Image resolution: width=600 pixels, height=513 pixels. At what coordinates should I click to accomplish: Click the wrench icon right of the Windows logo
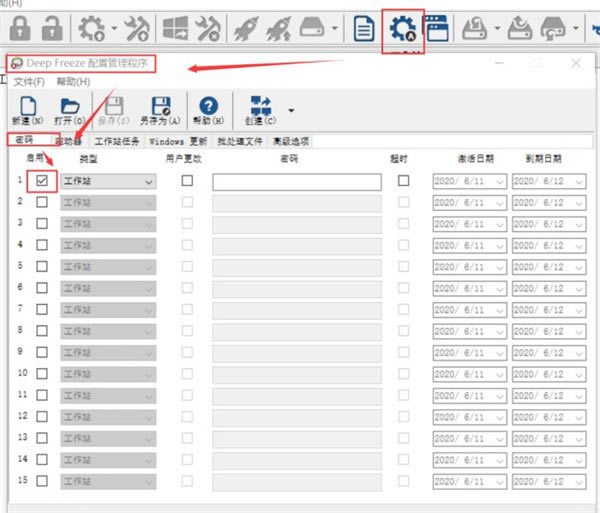[208, 28]
